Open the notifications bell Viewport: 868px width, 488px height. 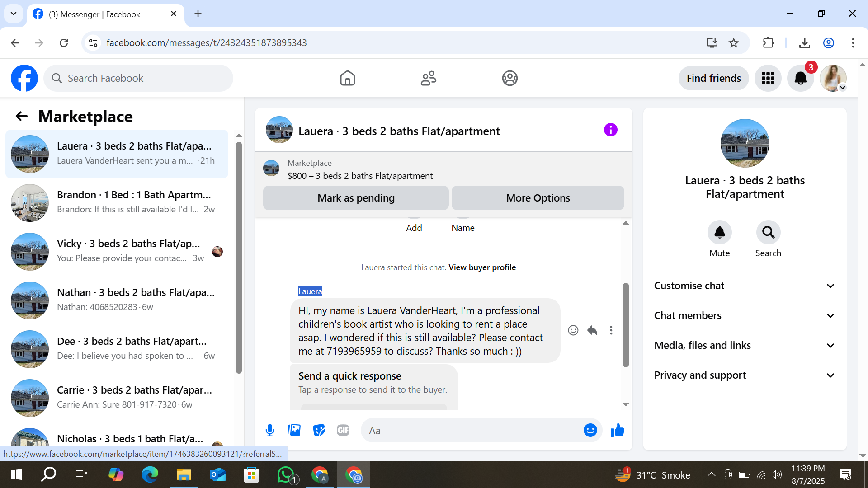coord(800,78)
